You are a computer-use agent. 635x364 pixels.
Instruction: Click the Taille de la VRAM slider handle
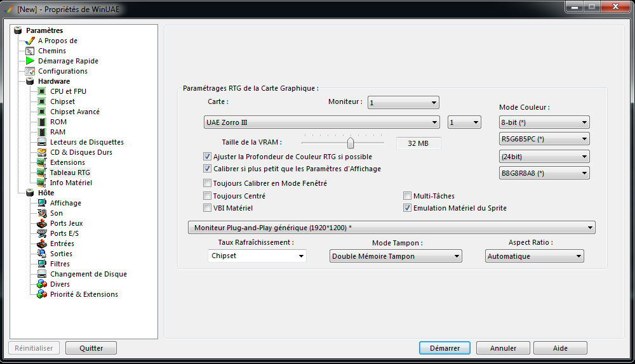(x=351, y=143)
